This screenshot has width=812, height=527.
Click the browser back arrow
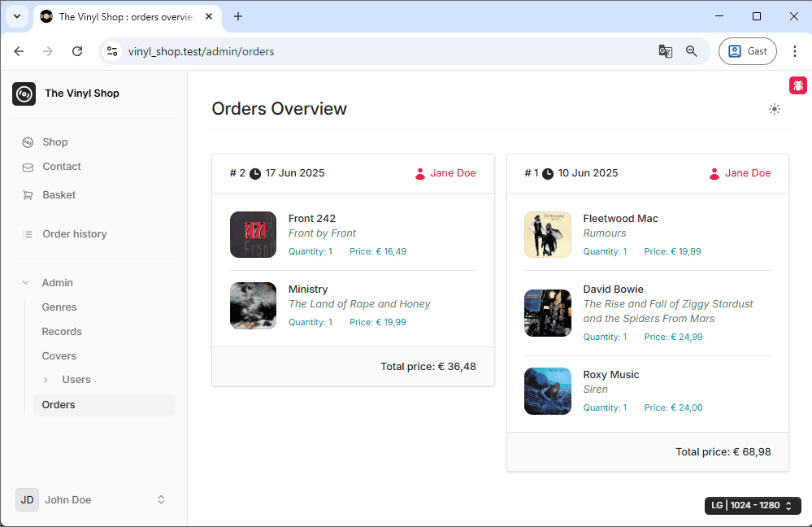coord(20,51)
